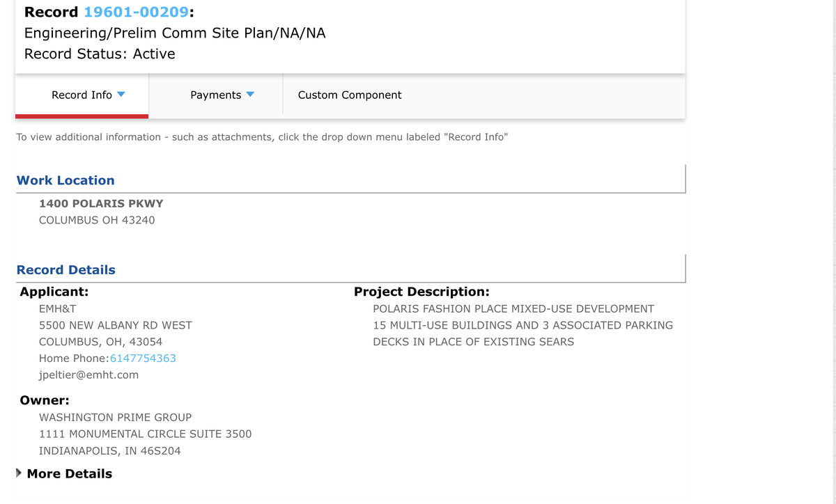
Task: Open record number 19601-00209 link
Action: pos(136,12)
